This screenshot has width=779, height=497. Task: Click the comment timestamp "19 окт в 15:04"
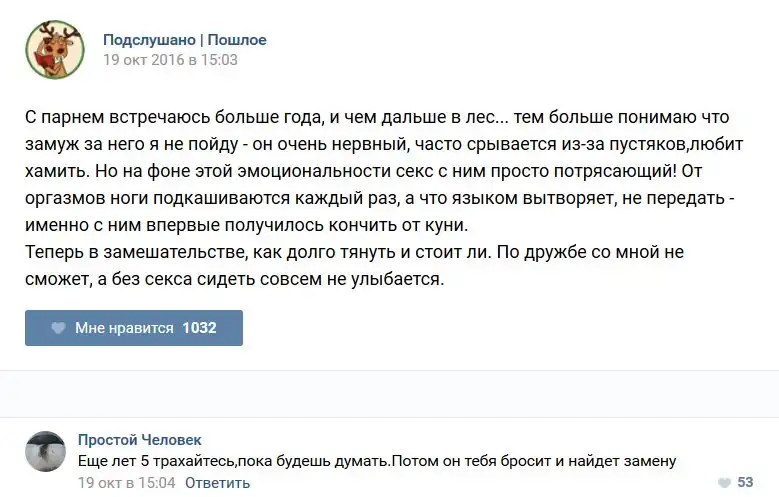coord(126,483)
